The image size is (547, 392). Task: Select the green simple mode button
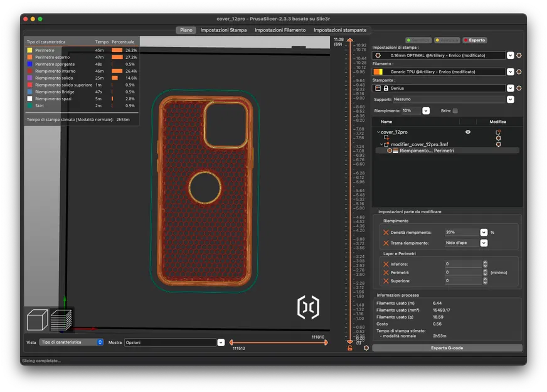coord(418,40)
